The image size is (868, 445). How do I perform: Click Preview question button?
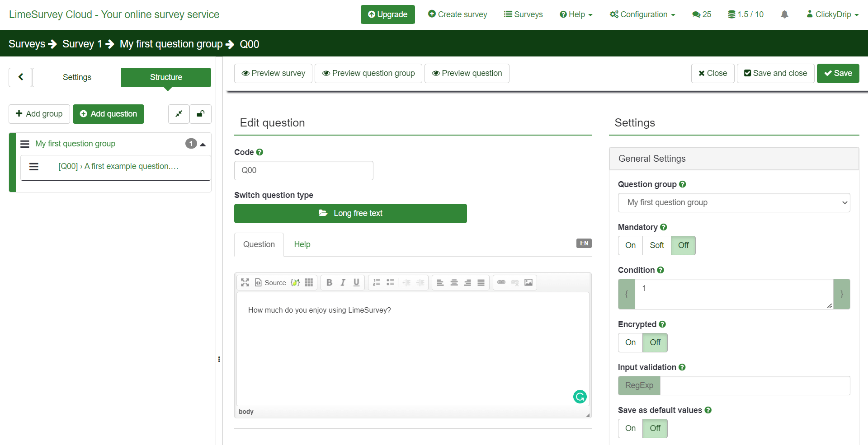pyautogui.click(x=467, y=73)
